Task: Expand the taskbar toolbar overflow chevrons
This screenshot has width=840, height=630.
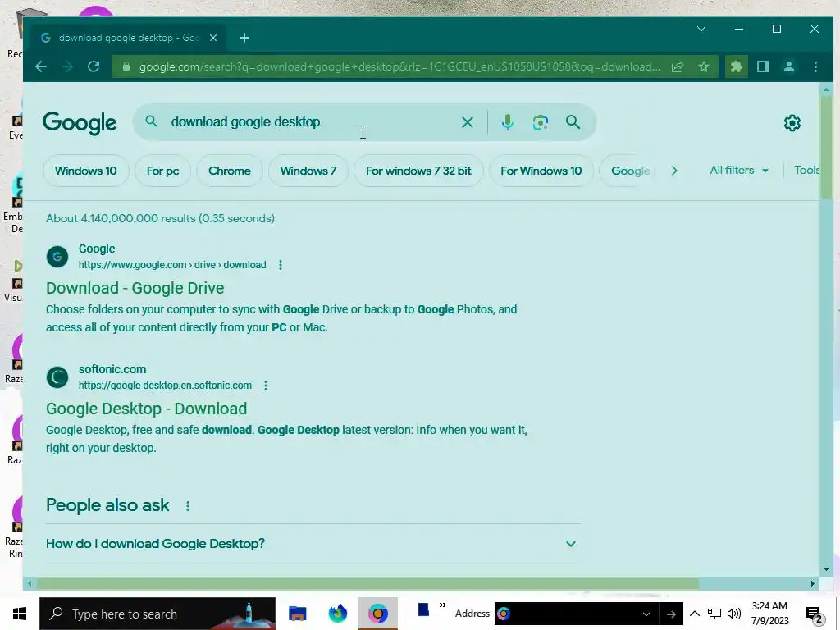Action: pyautogui.click(x=442, y=605)
